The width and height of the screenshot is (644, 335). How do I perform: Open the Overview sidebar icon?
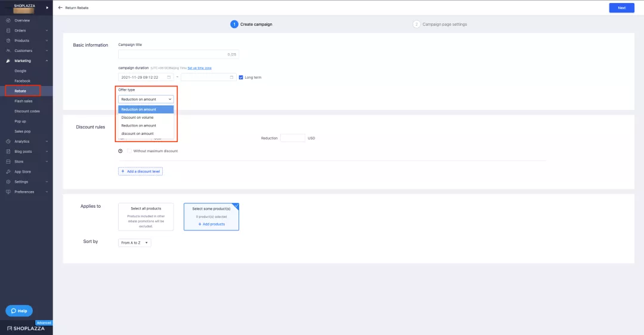coord(8,20)
